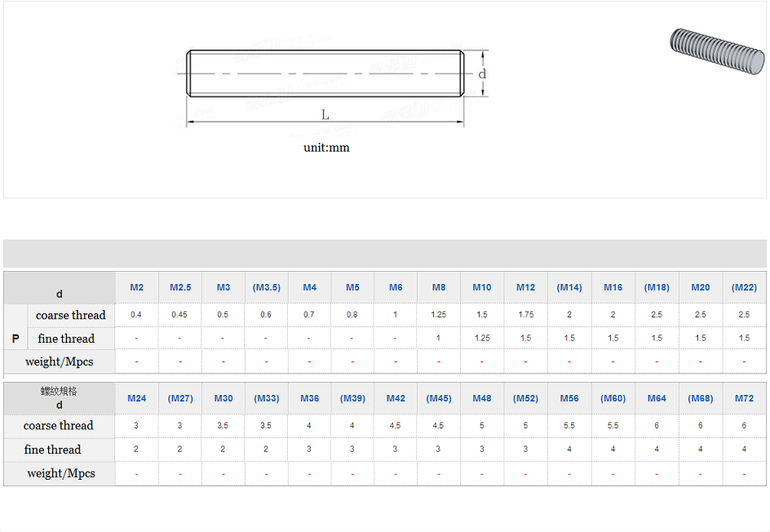Click the upper table 'weight/Mpcs' row label

[60, 362]
